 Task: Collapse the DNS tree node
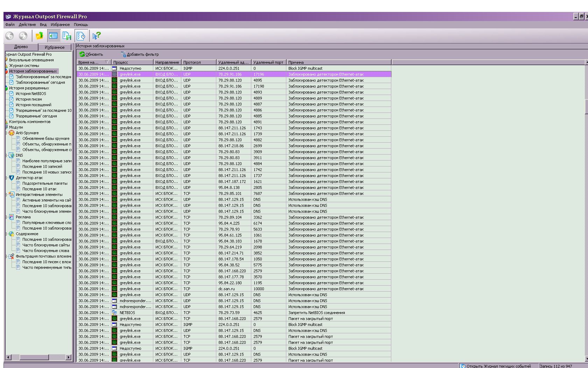tap(7, 155)
